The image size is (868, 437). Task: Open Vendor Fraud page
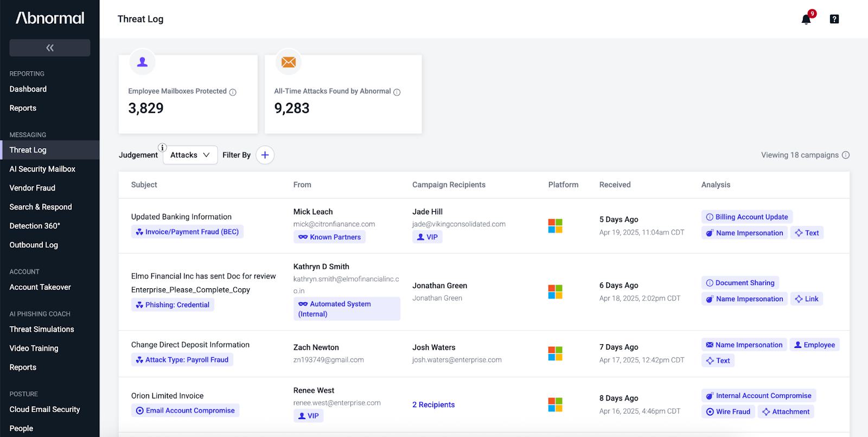33,188
